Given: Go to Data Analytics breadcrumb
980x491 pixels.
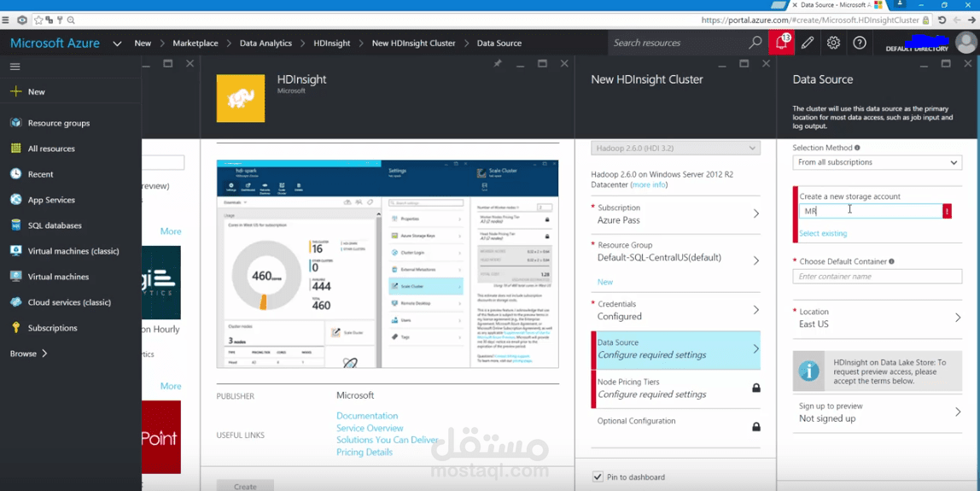Looking at the screenshot, I should 265,44.
